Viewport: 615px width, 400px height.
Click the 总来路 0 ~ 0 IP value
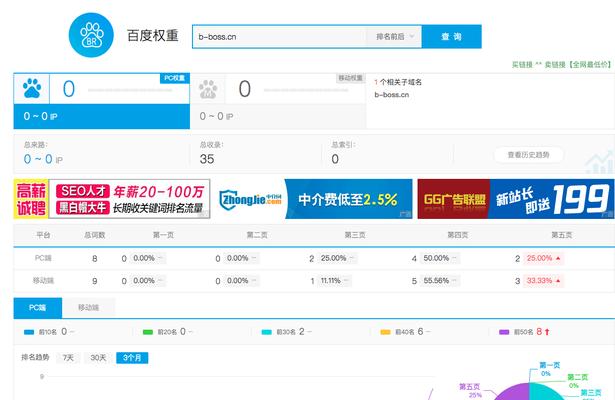43,159
